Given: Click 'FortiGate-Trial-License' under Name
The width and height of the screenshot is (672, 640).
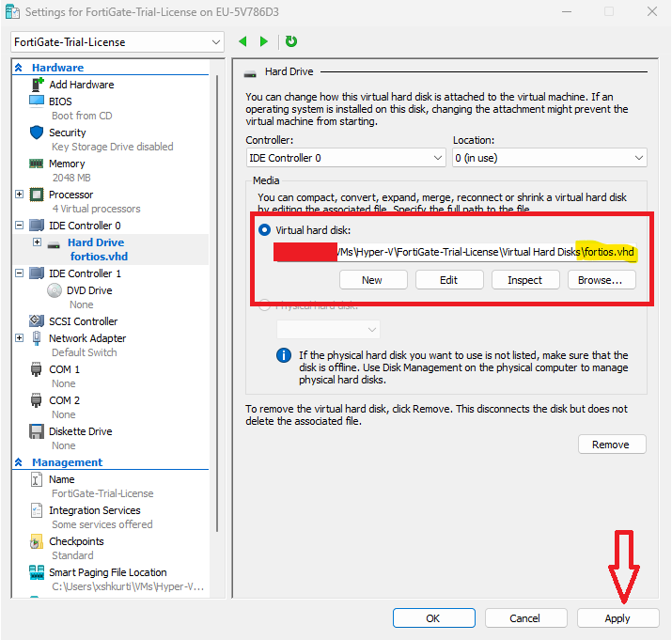Looking at the screenshot, I should (x=102, y=493).
